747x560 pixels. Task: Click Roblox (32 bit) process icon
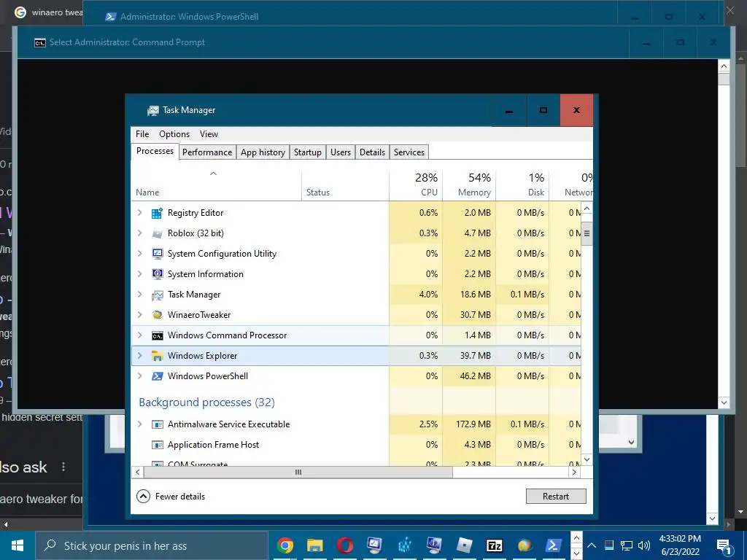(x=158, y=233)
